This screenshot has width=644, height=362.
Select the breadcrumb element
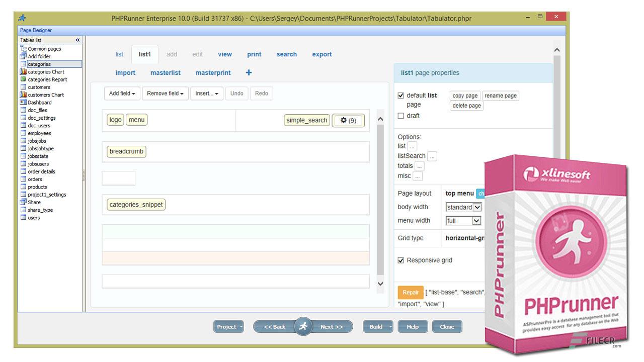pyautogui.click(x=126, y=151)
